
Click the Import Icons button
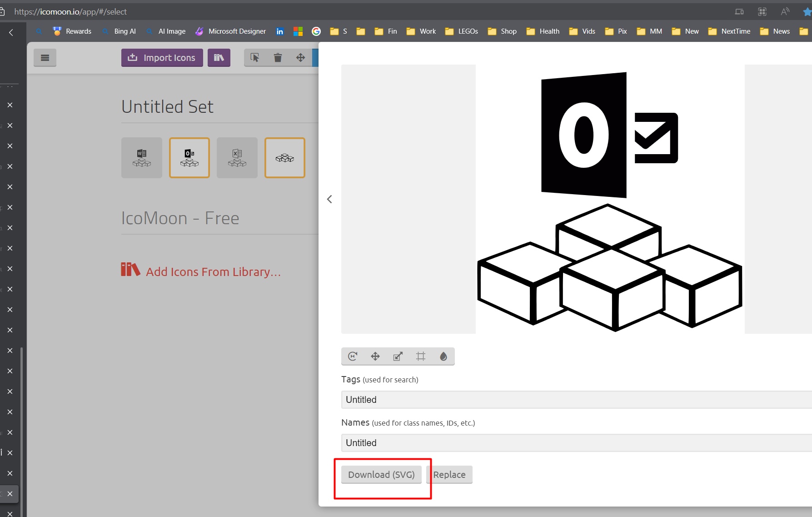[x=162, y=58]
